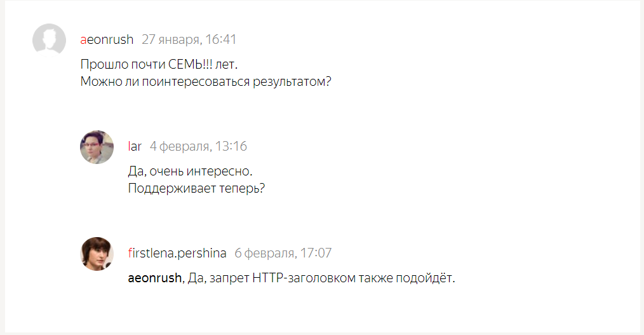Image resolution: width=644 pixels, height=335 pixels.
Task: Click the 6 февраля, 17:07 timestamp
Action: 283,253
